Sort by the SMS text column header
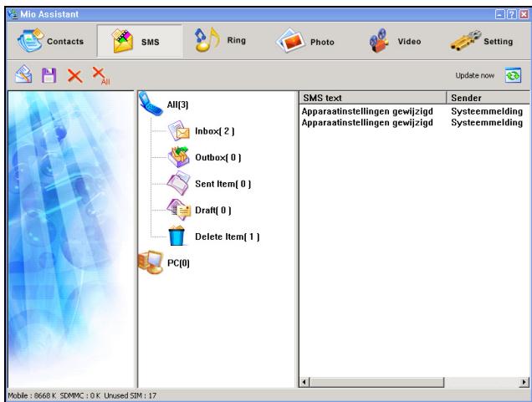The height and width of the screenshot is (402, 532). coord(372,98)
